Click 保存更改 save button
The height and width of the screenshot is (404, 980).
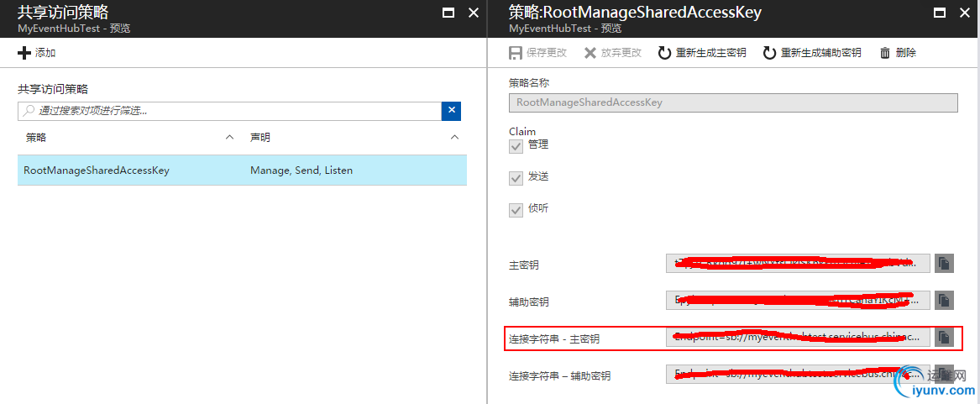[538, 53]
